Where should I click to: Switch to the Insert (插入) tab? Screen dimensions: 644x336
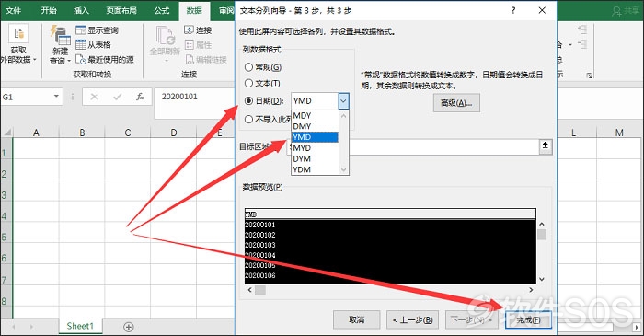coord(81,11)
